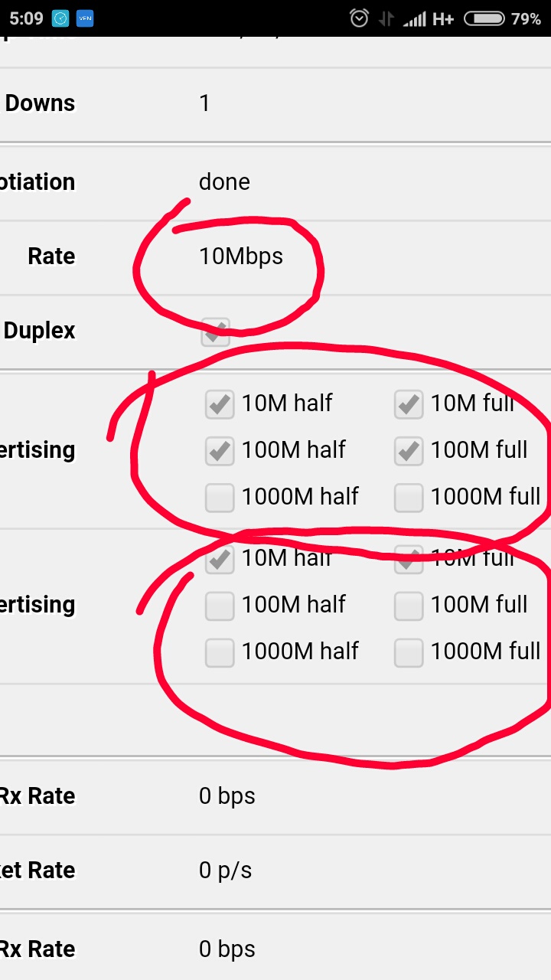Viewport: 551px width, 980px height.
Task: Enable 1000M half checkbox in upper advertising group
Action: pos(220,498)
